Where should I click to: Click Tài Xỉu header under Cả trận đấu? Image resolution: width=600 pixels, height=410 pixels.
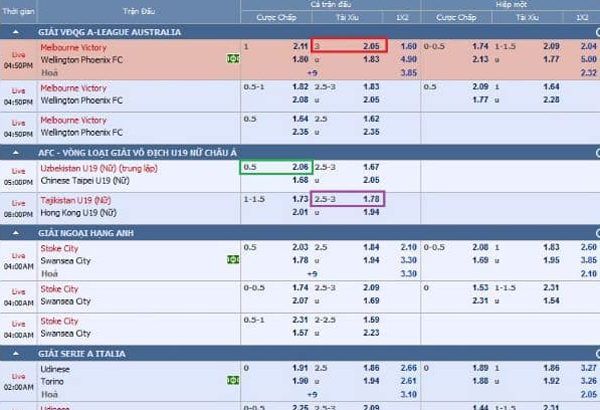347,17
